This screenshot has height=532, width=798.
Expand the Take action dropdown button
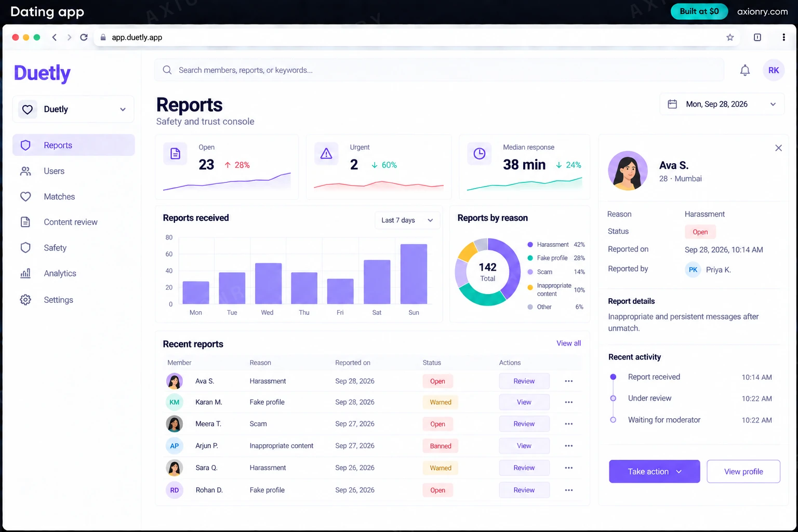(x=655, y=471)
